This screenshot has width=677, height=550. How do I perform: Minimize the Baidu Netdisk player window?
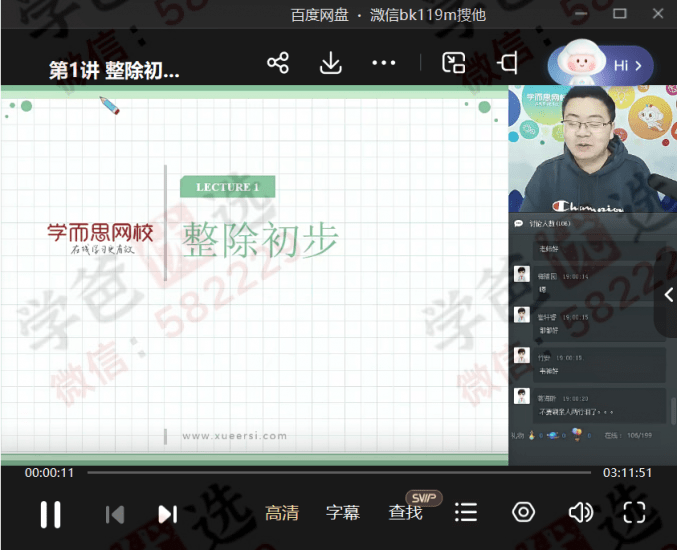click(x=581, y=14)
